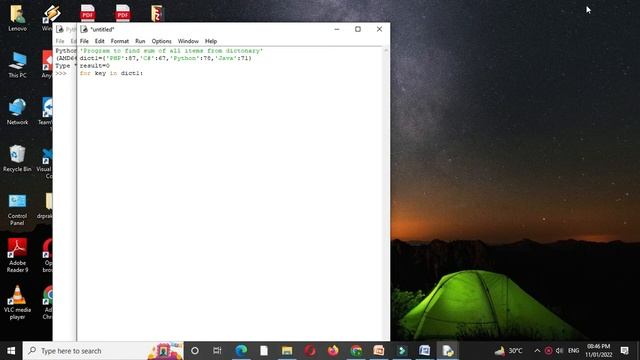
Task: Launch Google Chrome from taskbar
Action: [356, 351]
